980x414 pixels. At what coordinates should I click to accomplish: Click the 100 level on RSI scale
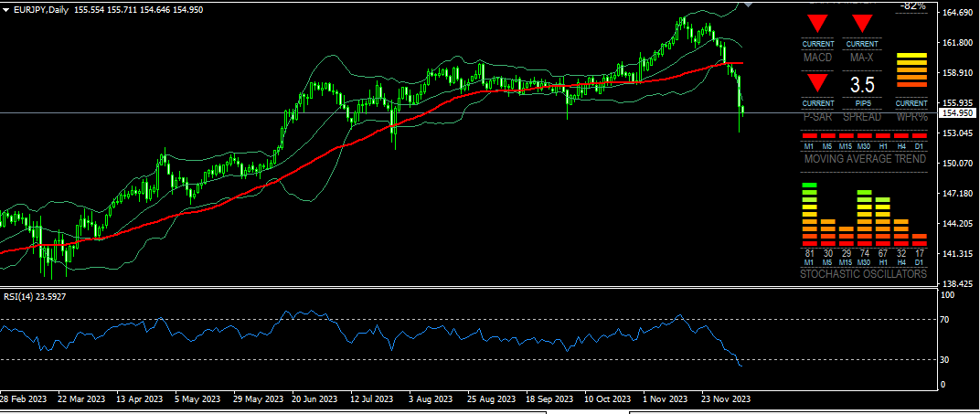pos(949,294)
